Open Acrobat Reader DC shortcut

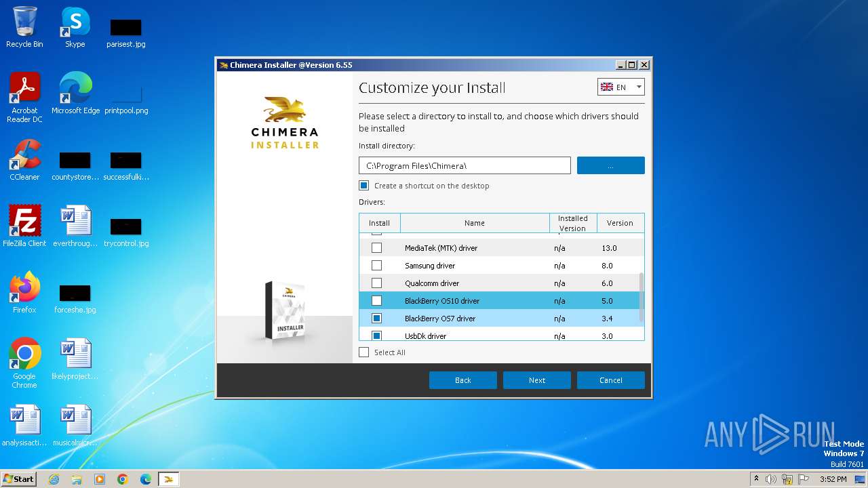coord(24,98)
